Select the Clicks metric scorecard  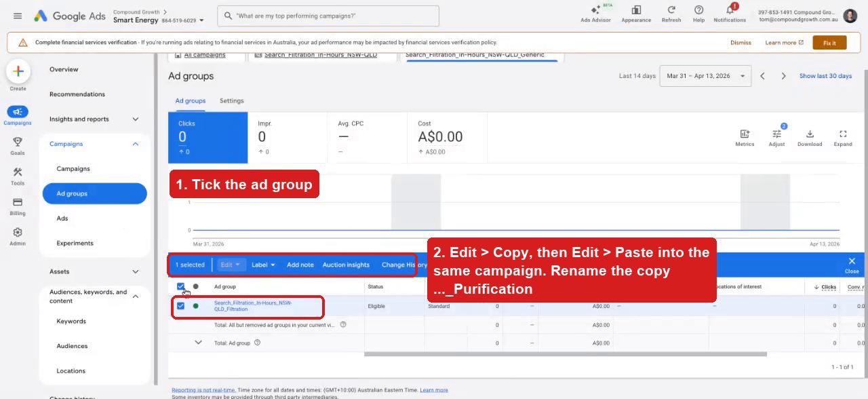(x=208, y=138)
